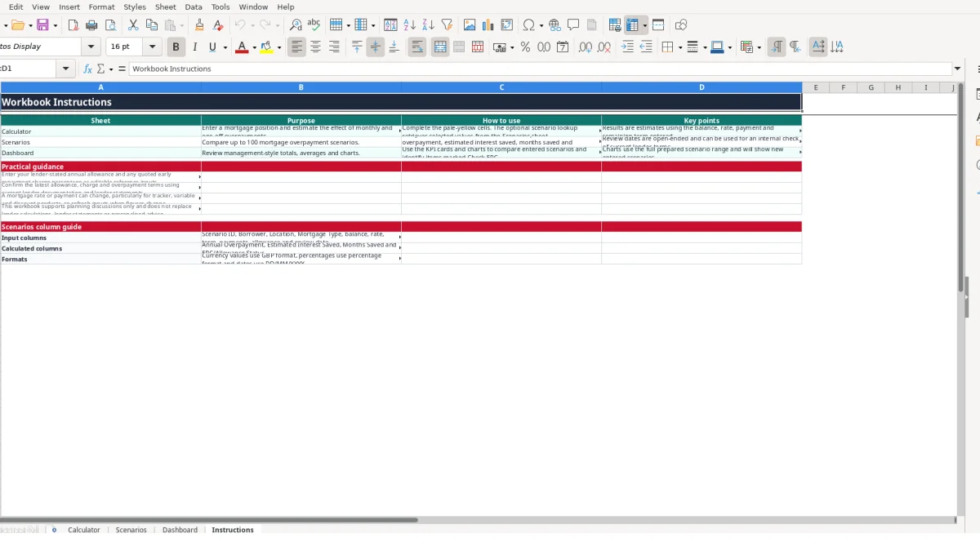The height and width of the screenshot is (551, 980).
Task: Insert an image into the sheet
Action: click(x=470, y=25)
